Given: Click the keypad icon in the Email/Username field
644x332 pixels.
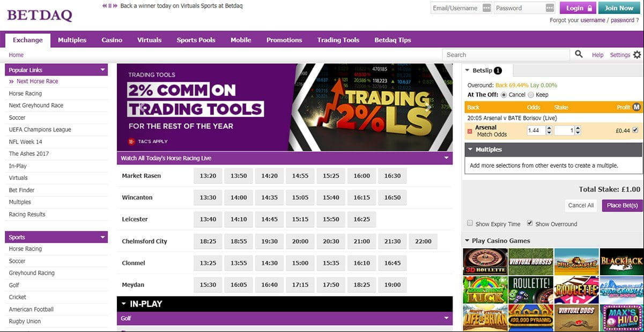Looking at the screenshot, I should pos(486,8).
